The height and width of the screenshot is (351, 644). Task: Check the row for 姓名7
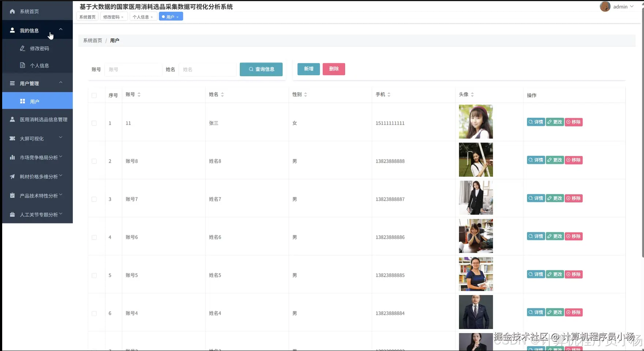point(94,199)
